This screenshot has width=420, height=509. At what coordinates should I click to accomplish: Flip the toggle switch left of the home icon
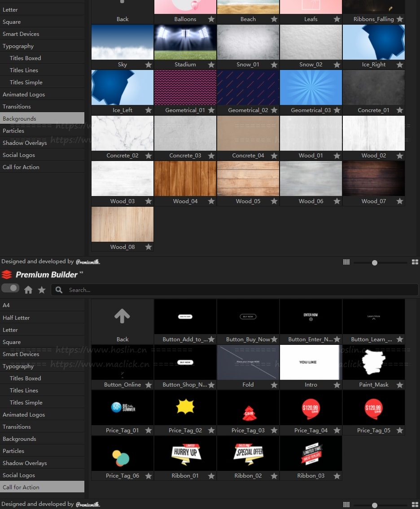coord(10,288)
